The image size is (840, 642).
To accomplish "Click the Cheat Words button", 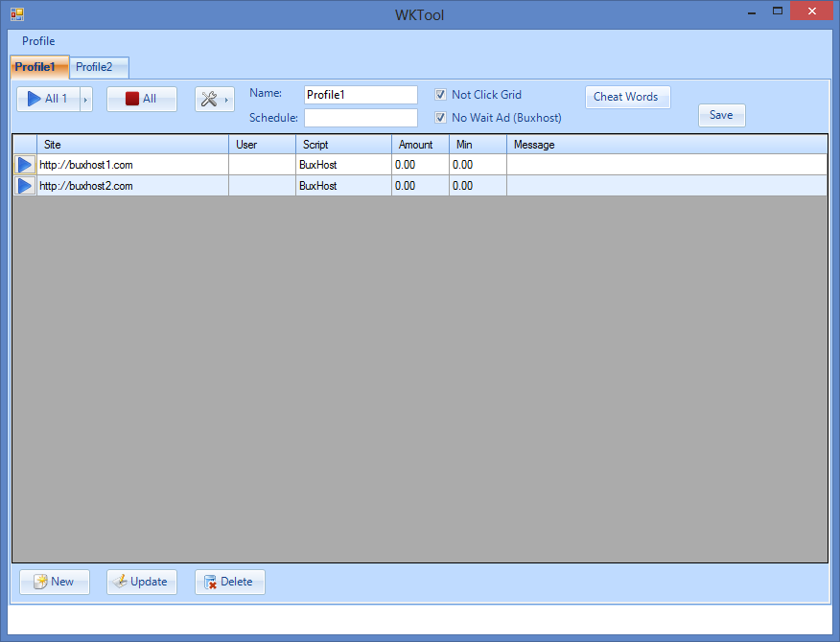I will pos(627,97).
